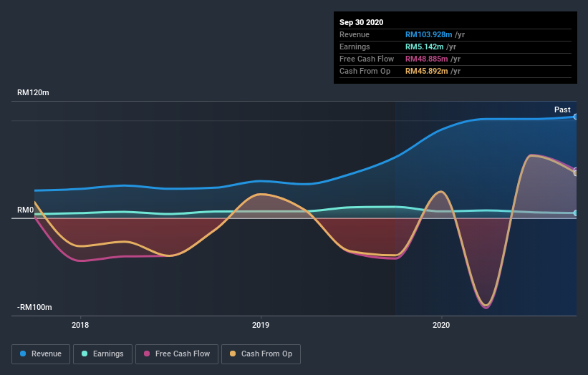Image resolution: width=588 pixels, height=375 pixels.
Task: Toggle the Free Cash Flow legend button
Action: pos(177,354)
